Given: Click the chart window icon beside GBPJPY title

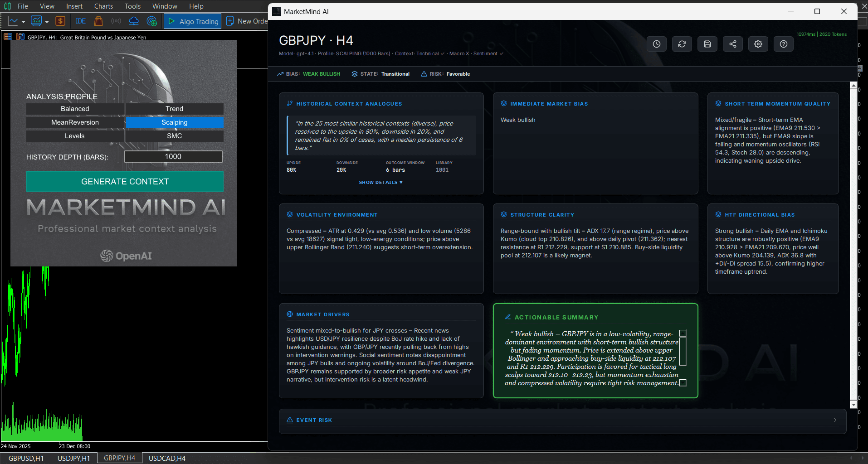Looking at the screenshot, I should [x=20, y=37].
